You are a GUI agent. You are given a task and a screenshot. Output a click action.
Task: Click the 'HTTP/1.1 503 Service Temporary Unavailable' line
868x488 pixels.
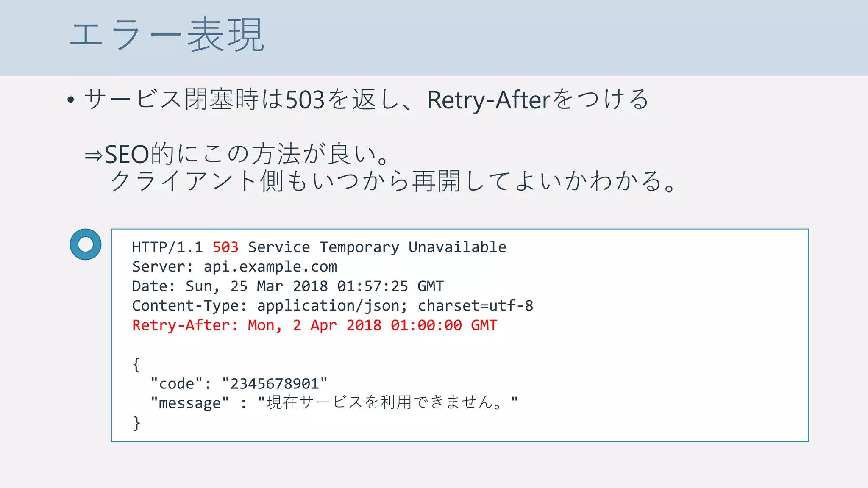tap(319, 247)
